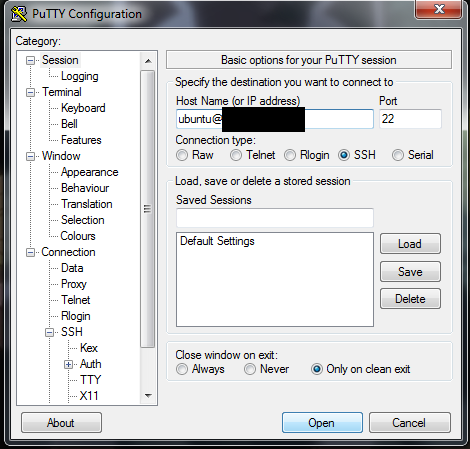Click the Cancel button
Image resolution: width=470 pixels, height=449 pixels.
(410, 423)
